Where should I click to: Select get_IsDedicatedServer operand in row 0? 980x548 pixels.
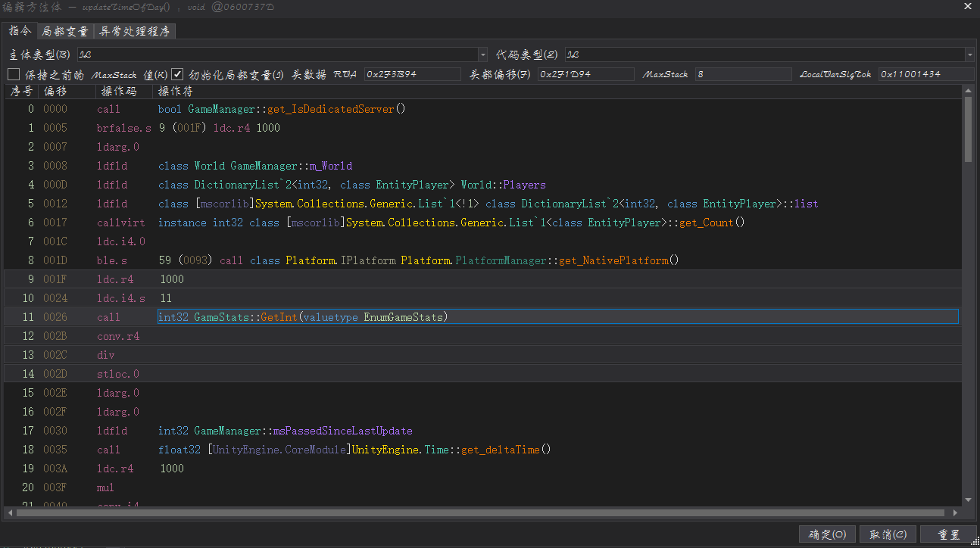pos(282,109)
